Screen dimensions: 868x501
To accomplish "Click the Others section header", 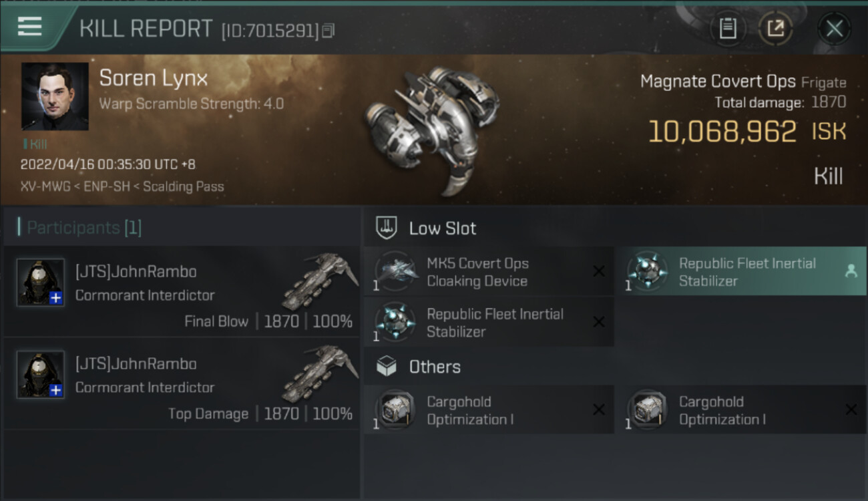I will tap(434, 367).
